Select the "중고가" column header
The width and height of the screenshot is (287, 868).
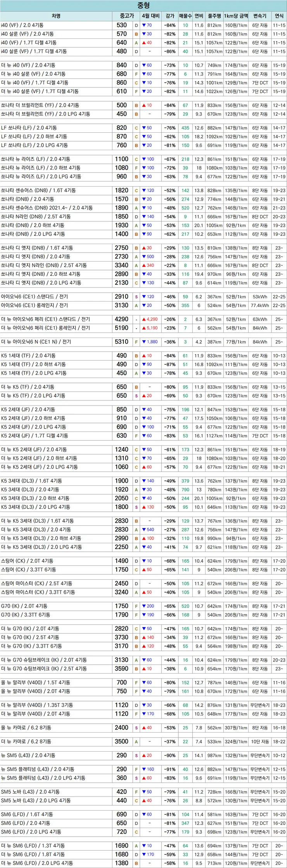pyautogui.click(x=126, y=16)
